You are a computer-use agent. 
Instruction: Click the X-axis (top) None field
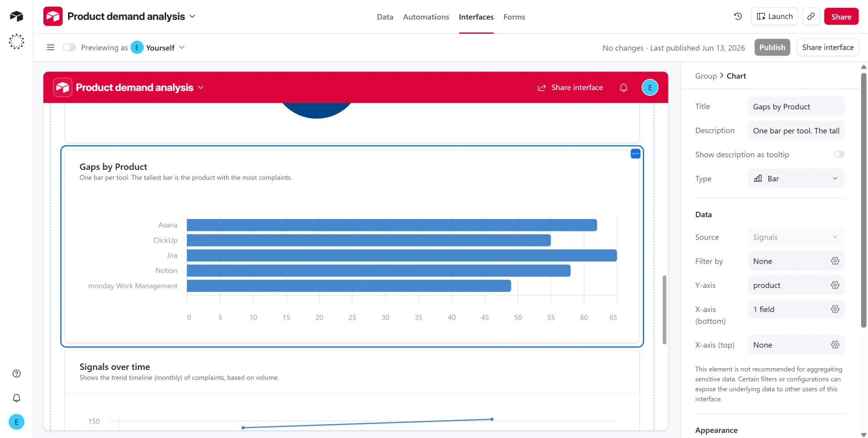click(x=796, y=345)
